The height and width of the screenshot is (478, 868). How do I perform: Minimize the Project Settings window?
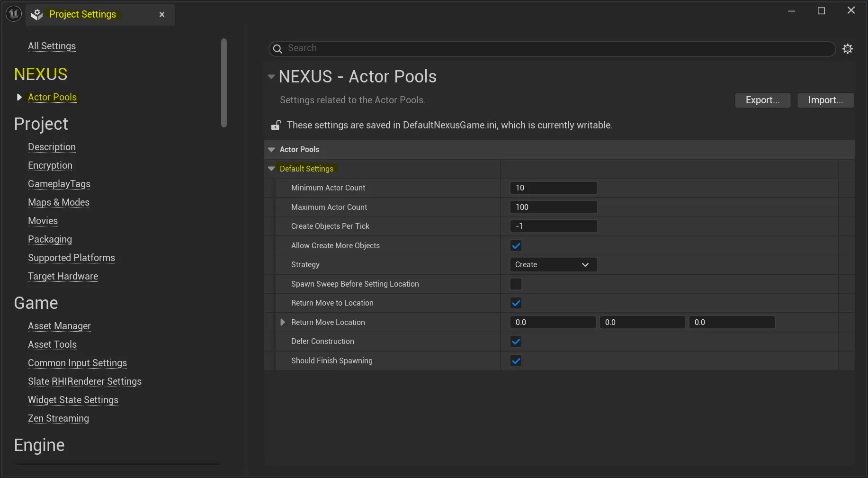click(x=791, y=11)
